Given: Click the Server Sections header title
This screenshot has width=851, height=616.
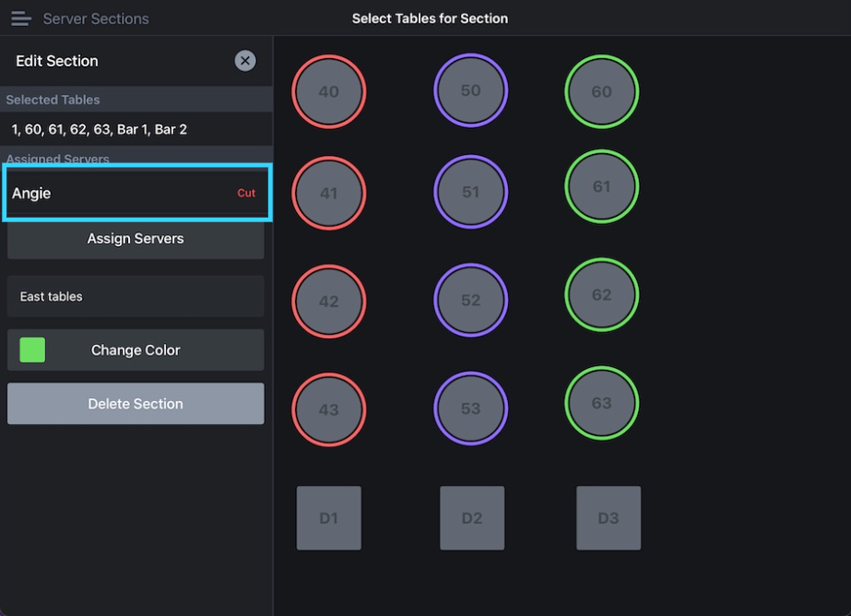Looking at the screenshot, I should coord(96,19).
